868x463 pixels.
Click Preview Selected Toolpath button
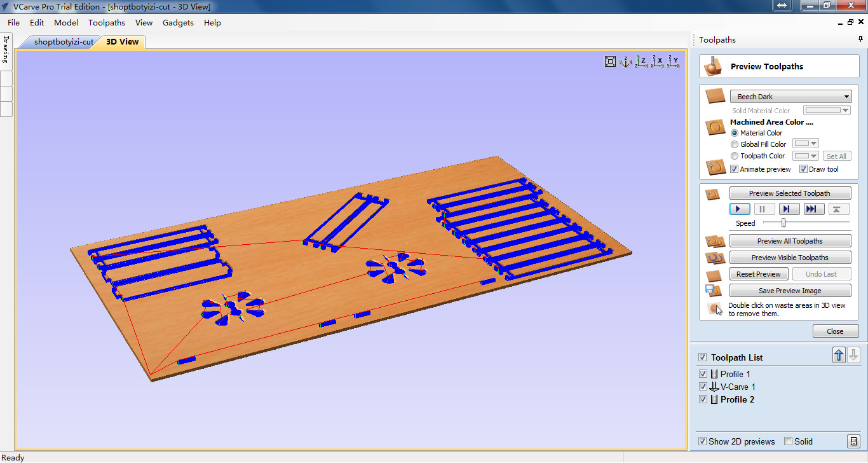coord(790,193)
